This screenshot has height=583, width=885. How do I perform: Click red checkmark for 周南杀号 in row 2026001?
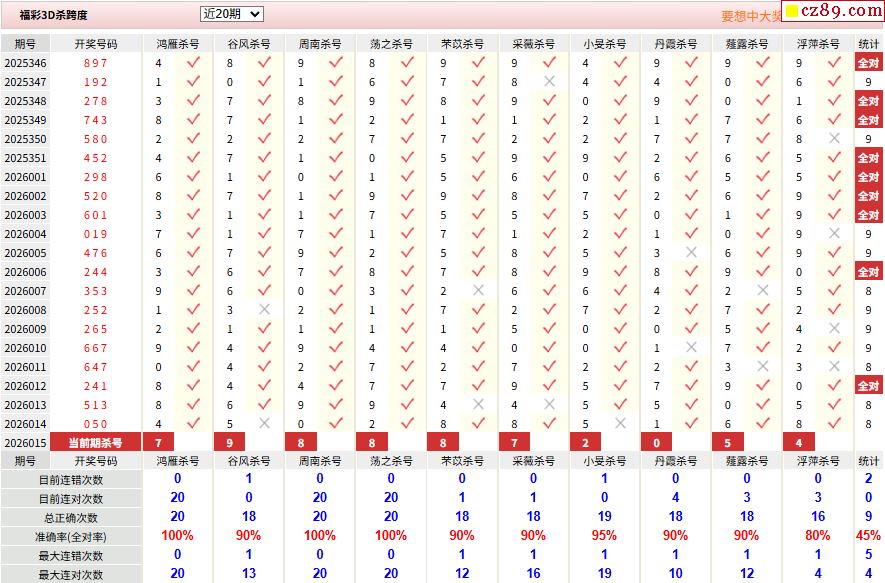(336, 176)
